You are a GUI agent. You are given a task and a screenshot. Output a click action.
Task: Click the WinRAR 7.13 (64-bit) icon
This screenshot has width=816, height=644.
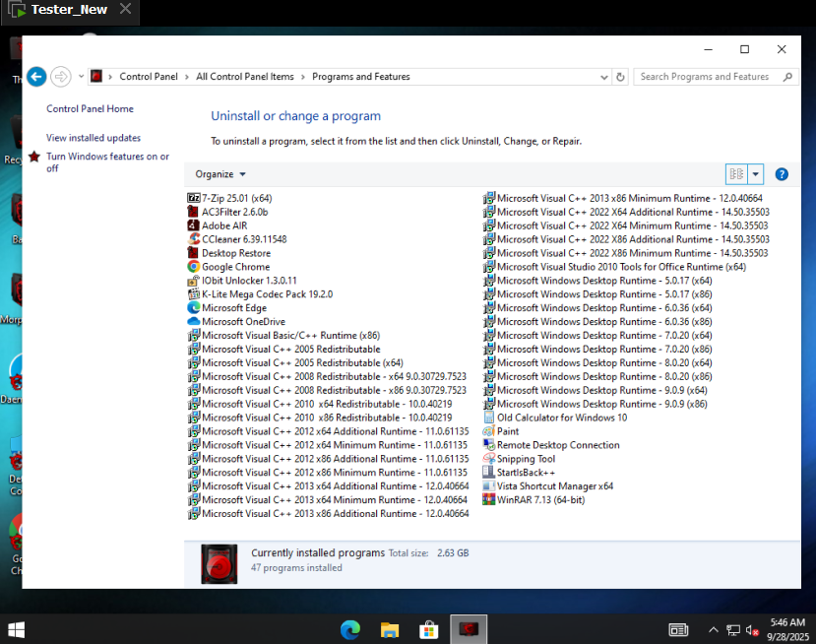coord(488,500)
